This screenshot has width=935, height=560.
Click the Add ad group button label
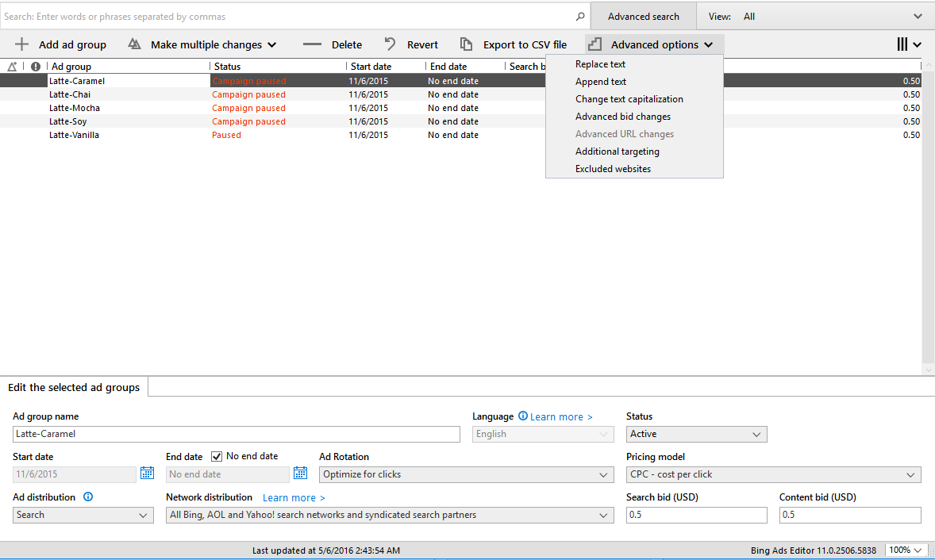tap(72, 44)
